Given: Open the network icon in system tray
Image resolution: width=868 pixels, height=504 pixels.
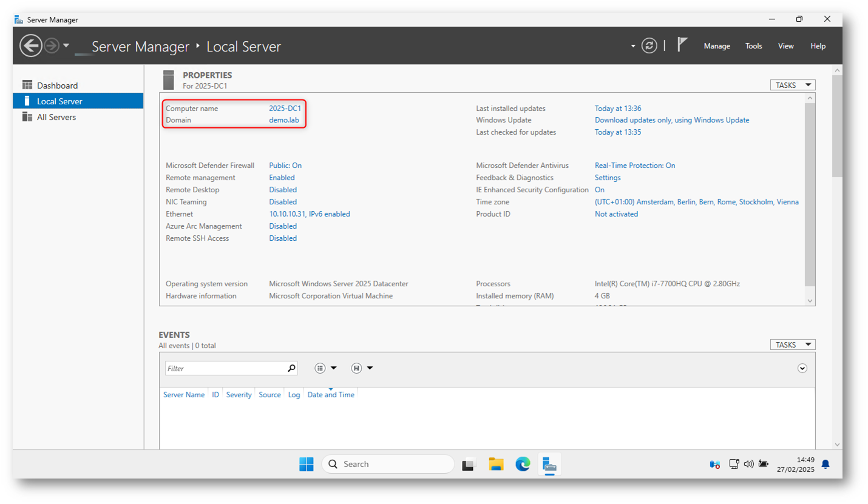Looking at the screenshot, I should click(x=734, y=465).
